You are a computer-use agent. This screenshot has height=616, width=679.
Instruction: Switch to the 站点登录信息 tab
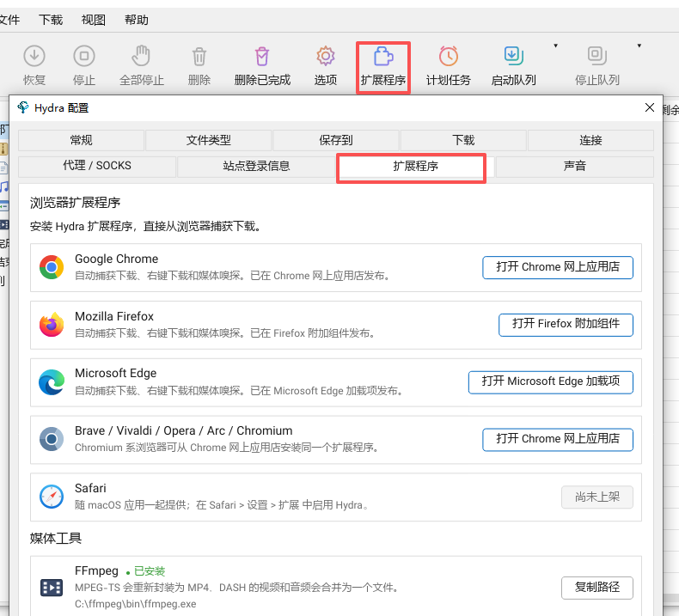coord(256,166)
